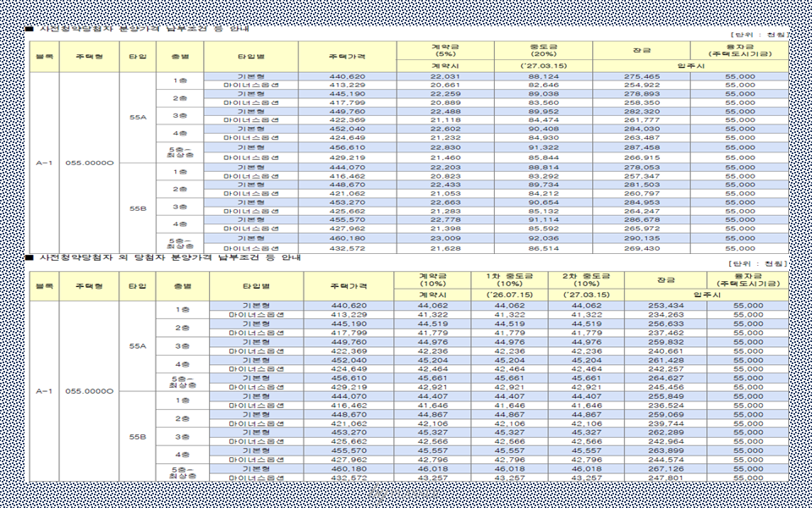Click the 중도금 (20%) column header
This screenshot has height=508, width=812.
(543, 50)
